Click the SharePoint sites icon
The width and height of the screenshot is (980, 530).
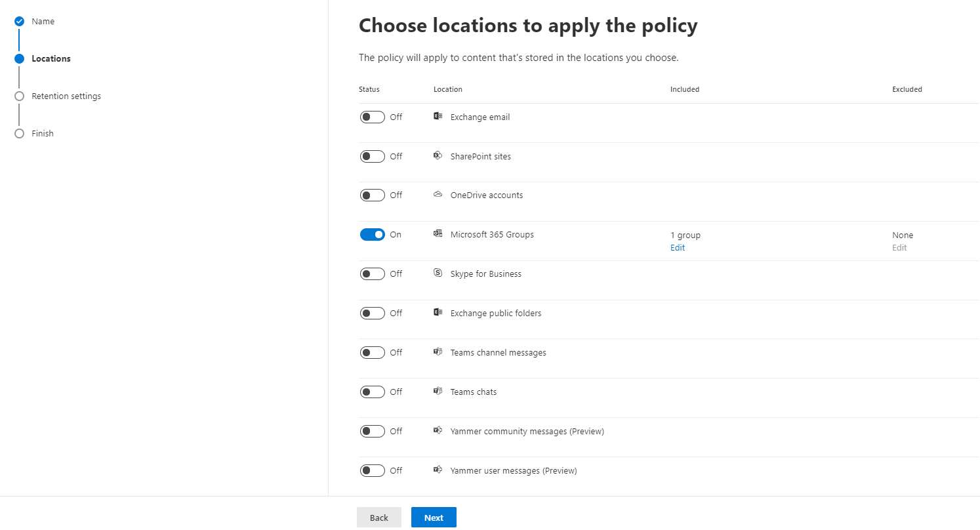point(438,155)
